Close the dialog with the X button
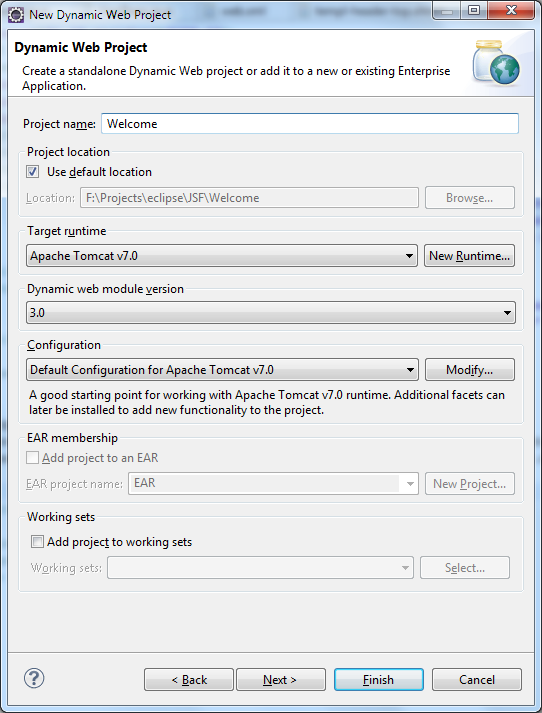 [511, 10]
